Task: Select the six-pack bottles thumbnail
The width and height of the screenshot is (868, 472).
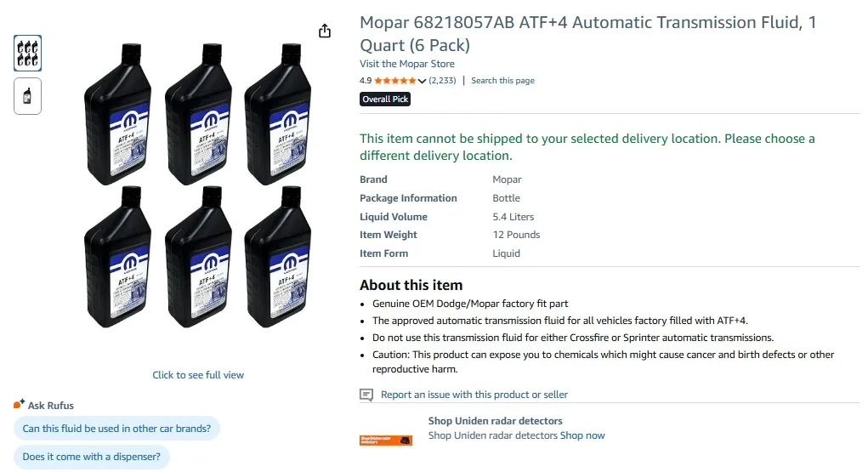Action: 28,53
